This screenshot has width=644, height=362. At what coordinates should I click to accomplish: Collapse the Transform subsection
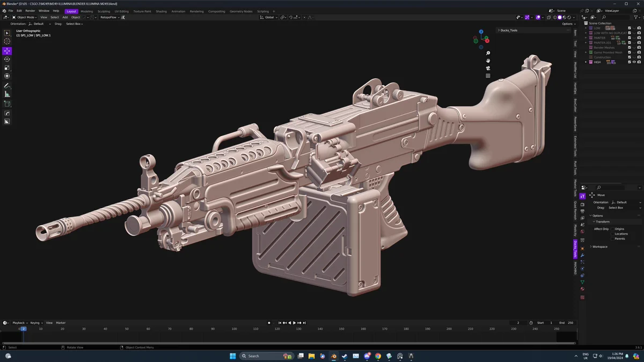602,221
